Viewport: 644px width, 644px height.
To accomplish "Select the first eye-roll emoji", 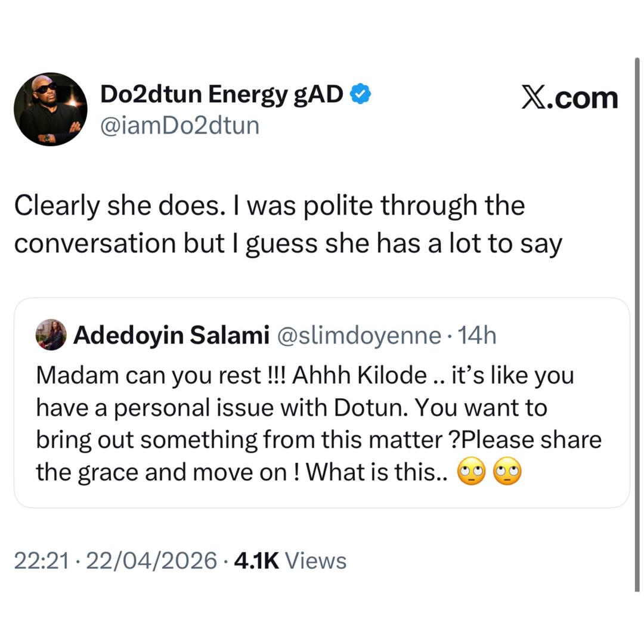I will pos(472,471).
